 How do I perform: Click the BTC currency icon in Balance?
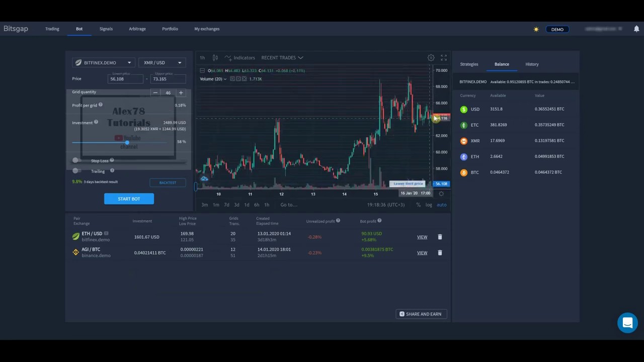point(464,172)
